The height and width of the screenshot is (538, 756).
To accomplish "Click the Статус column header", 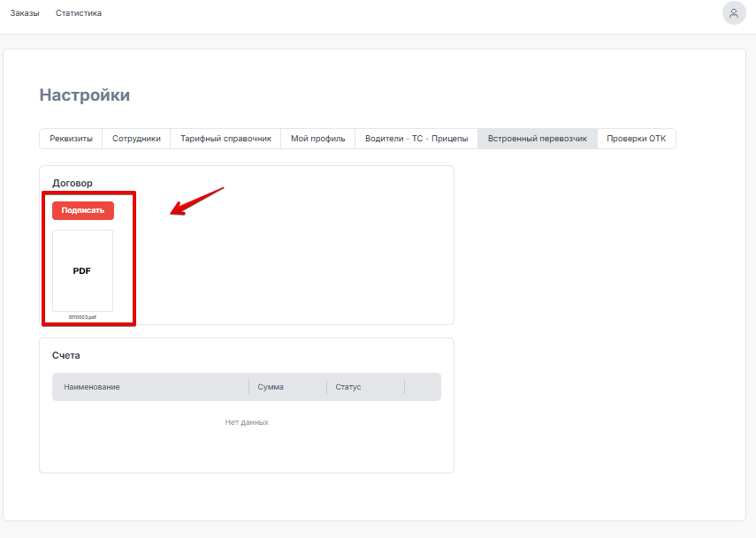I will tap(348, 387).
